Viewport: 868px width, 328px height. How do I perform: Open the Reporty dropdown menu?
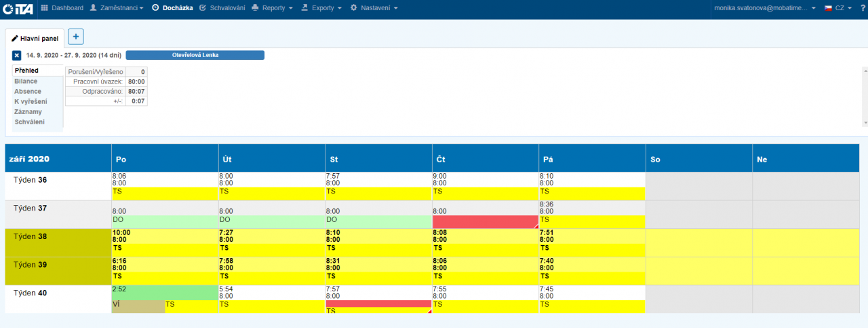pos(272,8)
